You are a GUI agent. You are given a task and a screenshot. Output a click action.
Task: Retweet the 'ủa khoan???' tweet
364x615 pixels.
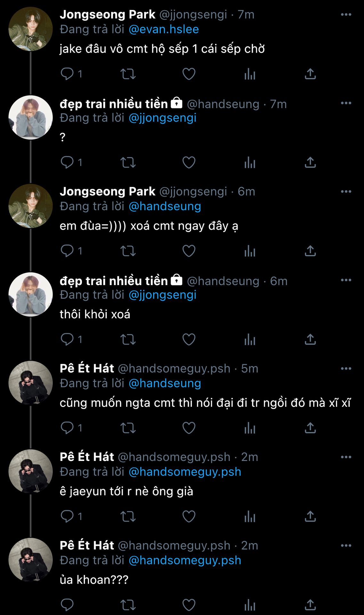point(128,605)
